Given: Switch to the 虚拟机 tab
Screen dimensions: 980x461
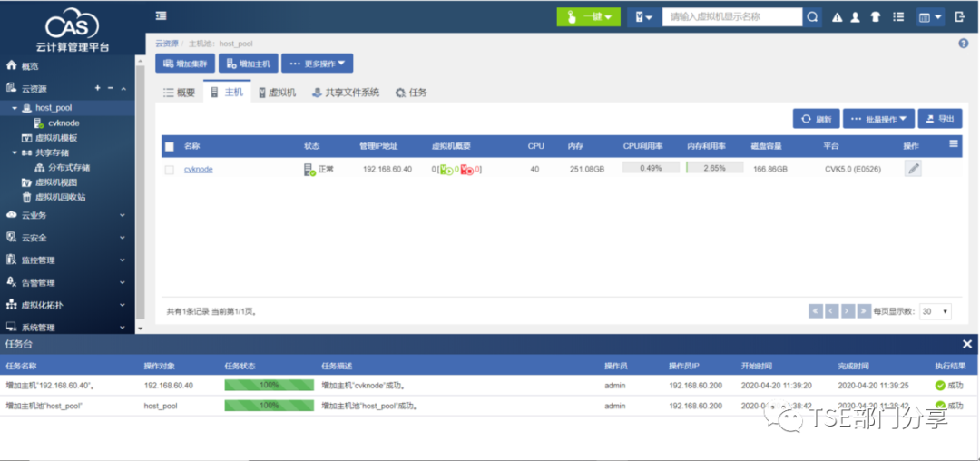Looking at the screenshot, I should point(277,93).
